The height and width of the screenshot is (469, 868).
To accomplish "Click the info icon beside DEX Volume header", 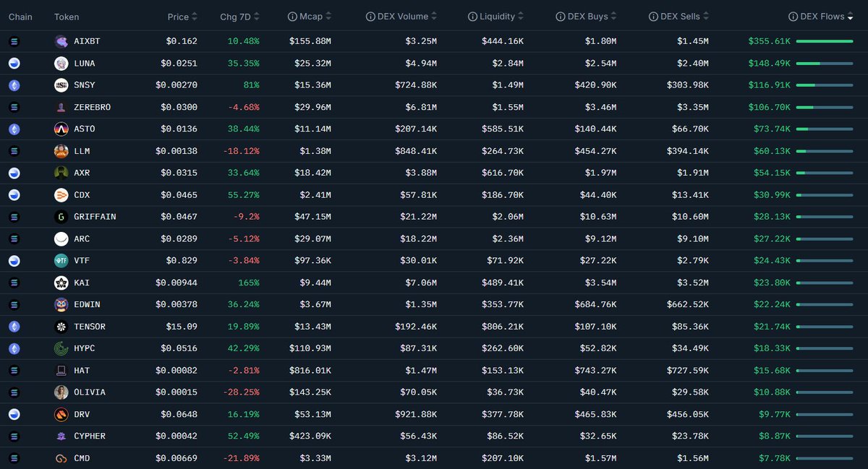I will click(x=370, y=17).
